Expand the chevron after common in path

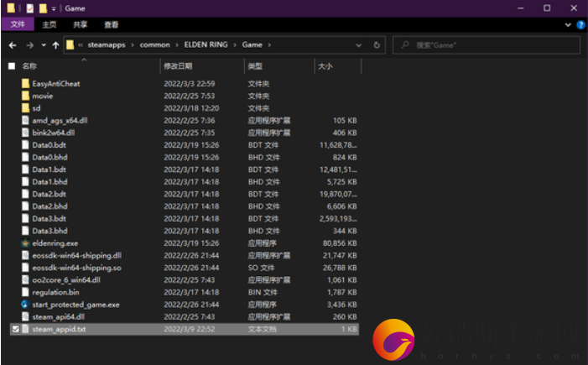tap(177, 45)
